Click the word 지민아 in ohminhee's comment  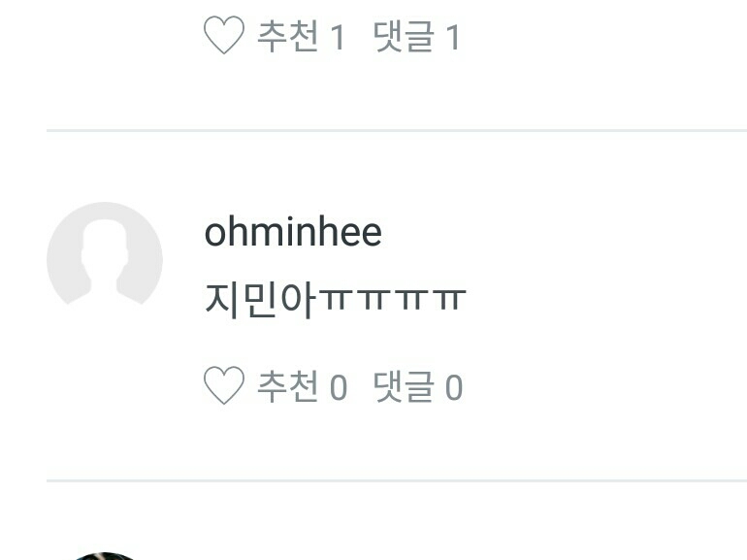[260, 300]
